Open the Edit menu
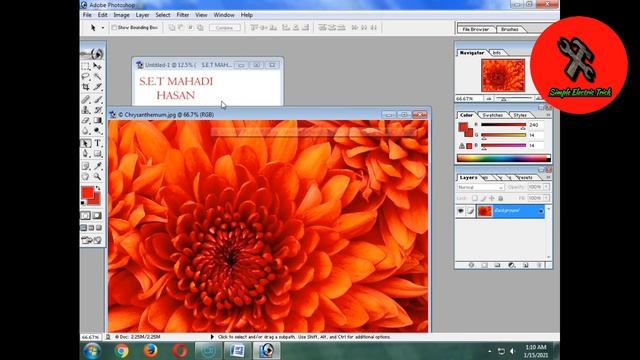 [x=102, y=15]
